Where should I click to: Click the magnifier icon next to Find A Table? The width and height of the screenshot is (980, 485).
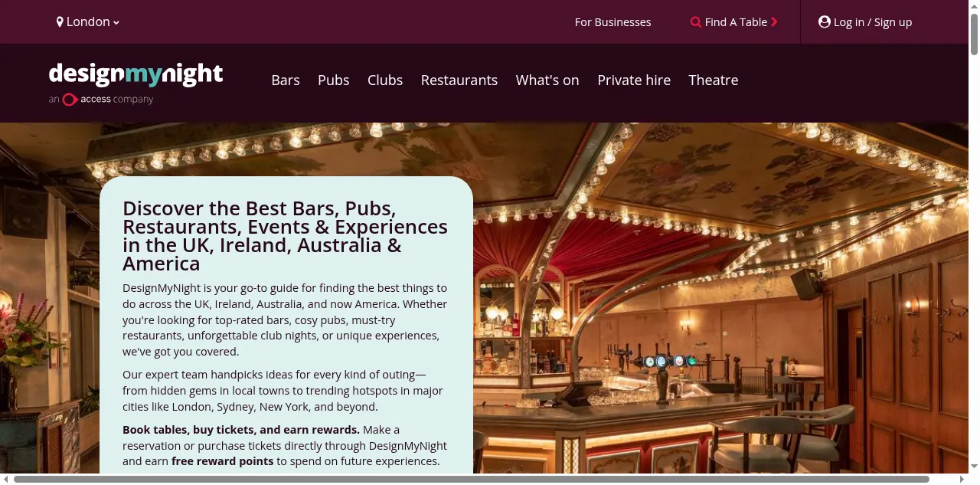point(696,22)
